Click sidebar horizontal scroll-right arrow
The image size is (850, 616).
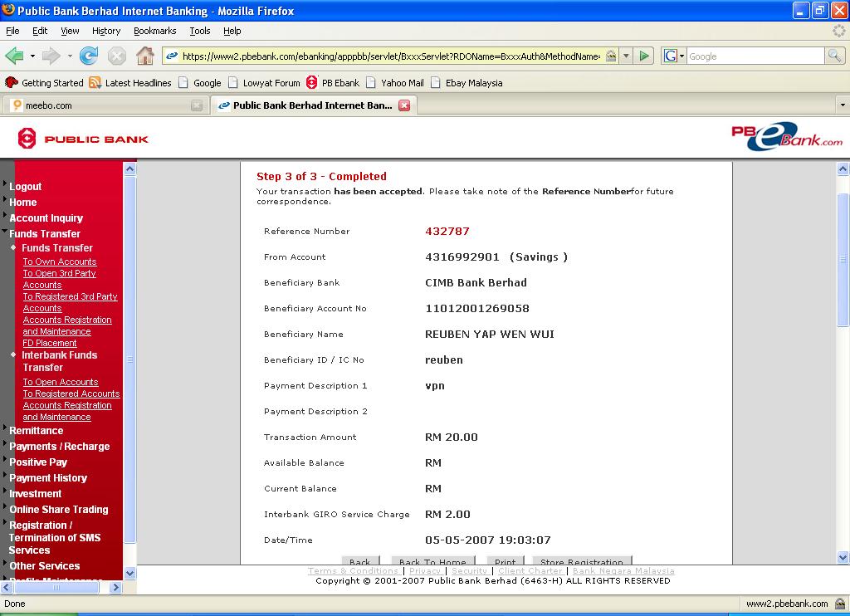(115, 587)
